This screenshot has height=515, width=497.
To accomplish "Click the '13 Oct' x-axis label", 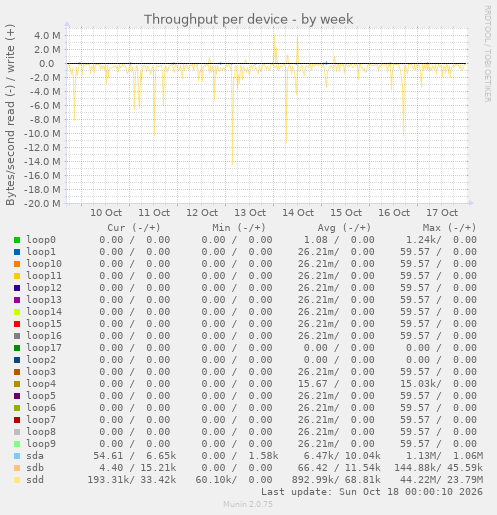I will coord(250,213).
